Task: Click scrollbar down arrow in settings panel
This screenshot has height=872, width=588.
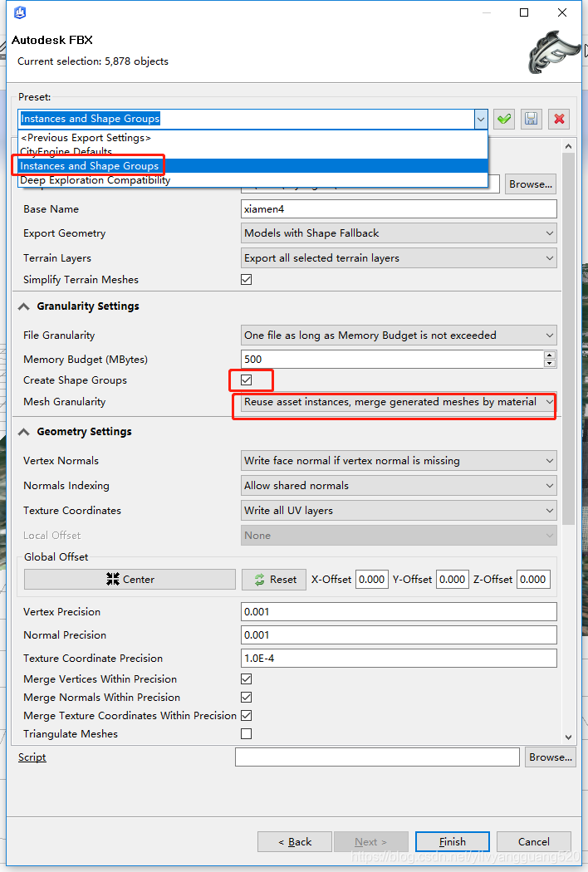Action: (568, 737)
